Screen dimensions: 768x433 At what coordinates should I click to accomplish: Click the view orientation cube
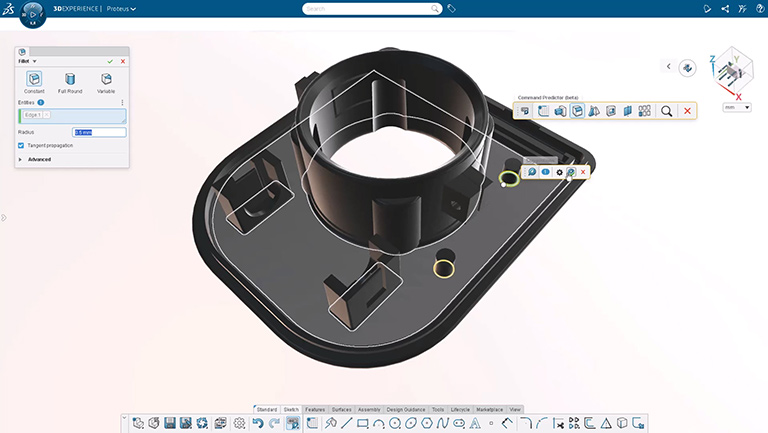click(x=734, y=70)
